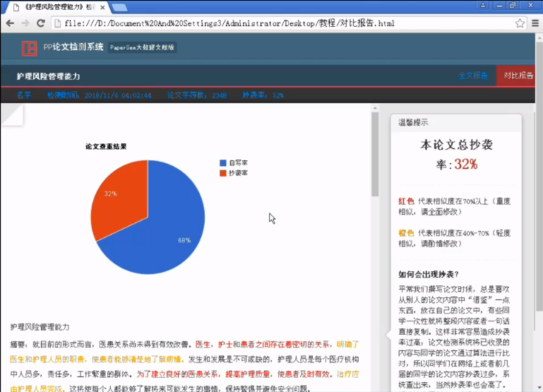The image size is (543, 392).
Task: Click the 如何会出现抄袭? heading
Action: pos(429,274)
